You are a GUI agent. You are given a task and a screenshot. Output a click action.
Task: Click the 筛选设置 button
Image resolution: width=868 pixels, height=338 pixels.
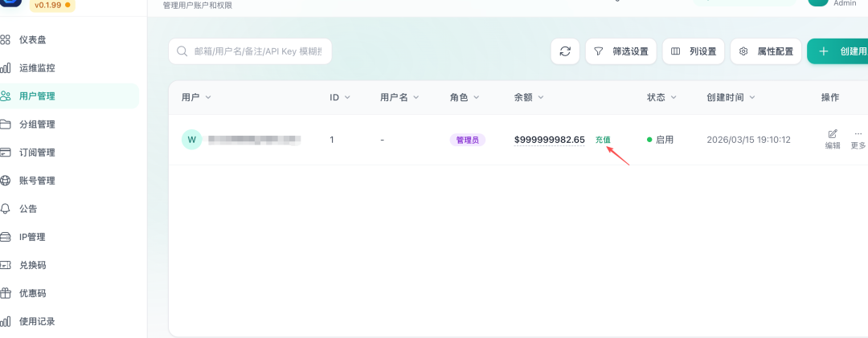[621, 51]
